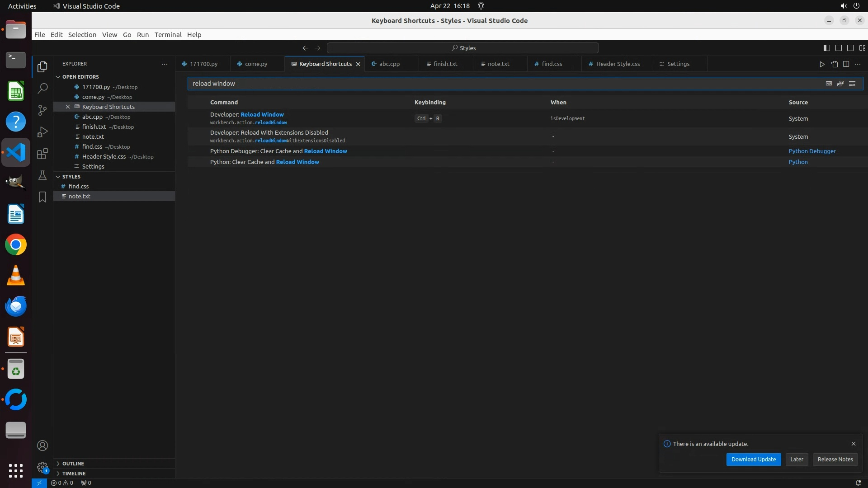Viewport: 868px width, 488px height.
Task: Open the Extensions view
Action: [42, 154]
